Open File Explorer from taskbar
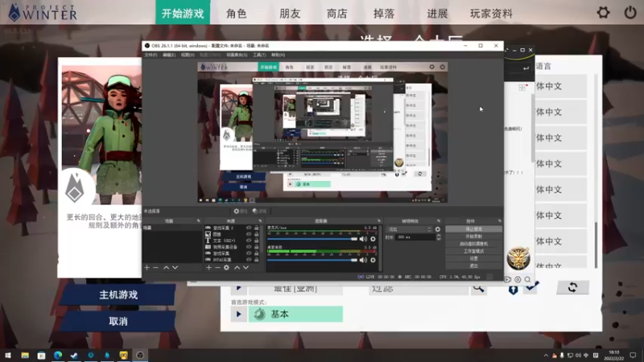This screenshot has height=362, width=644. [x=25, y=355]
